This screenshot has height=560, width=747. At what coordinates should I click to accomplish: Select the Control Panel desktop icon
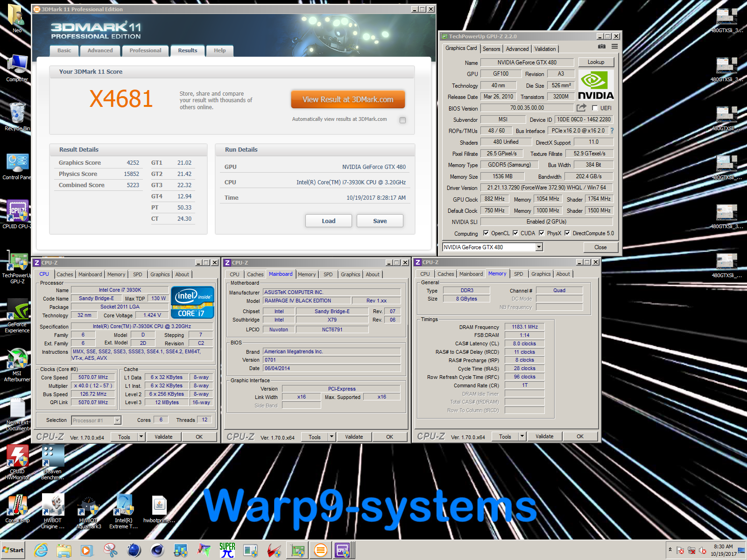coord(17,167)
